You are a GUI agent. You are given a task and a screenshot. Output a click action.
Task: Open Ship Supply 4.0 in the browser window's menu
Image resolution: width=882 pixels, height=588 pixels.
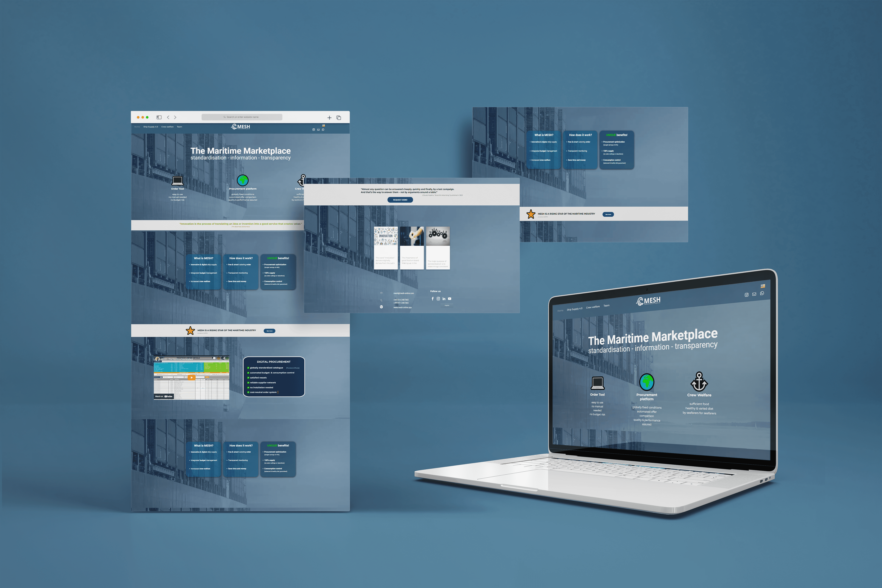click(x=151, y=127)
